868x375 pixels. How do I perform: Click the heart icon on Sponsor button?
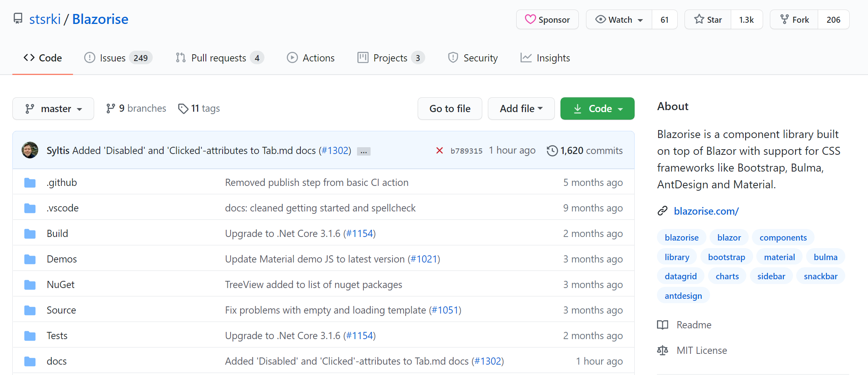click(531, 19)
